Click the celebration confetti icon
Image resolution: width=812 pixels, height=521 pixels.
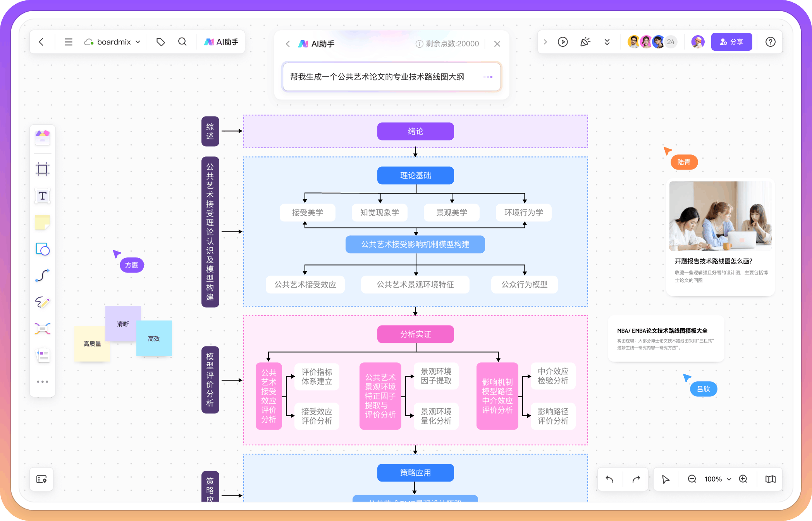[x=585, y=42]
